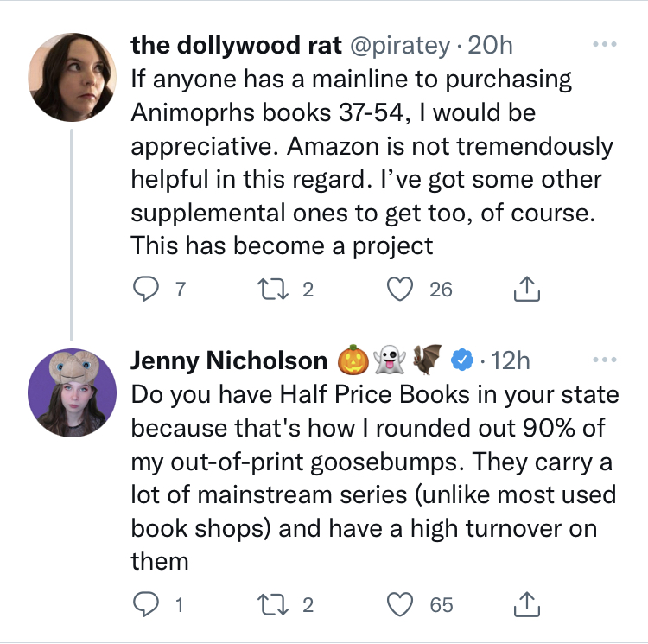Open the 12h timestamp link
This screenshot has height=644, width=648.
click(510, 360)
